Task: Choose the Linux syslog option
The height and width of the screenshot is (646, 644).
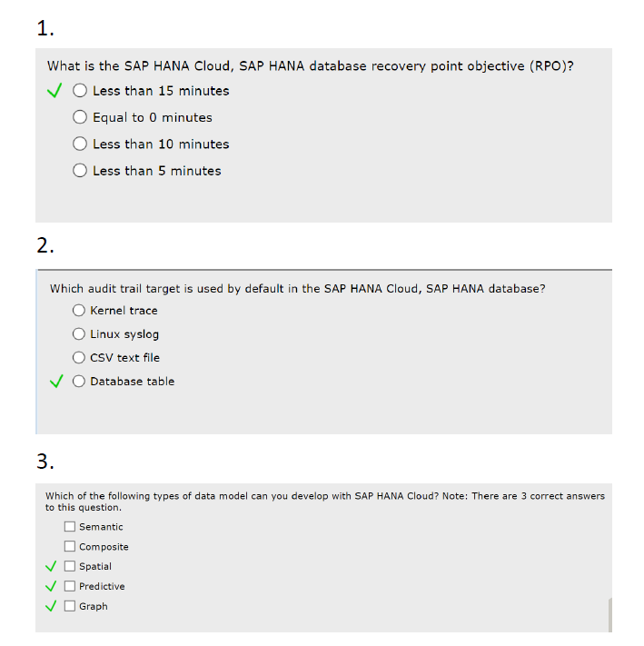Action: point(79,334)
